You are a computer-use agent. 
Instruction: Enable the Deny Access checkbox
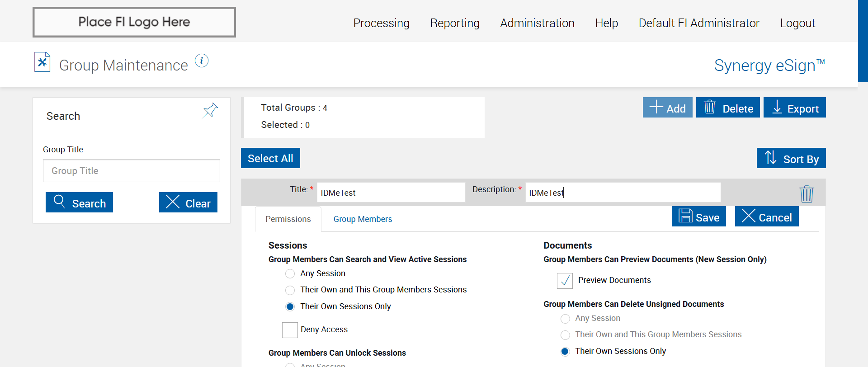[290, 330]
